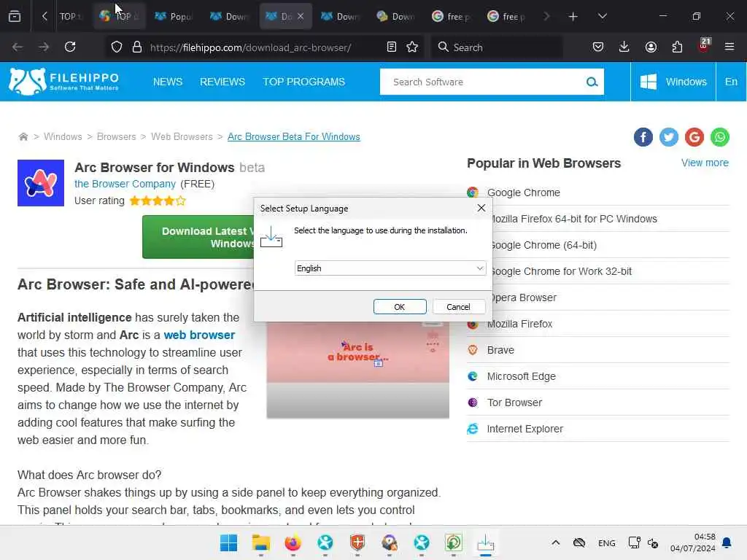Cancel the Select Setup Language dialog
The height and width of the screenshot is (560, 747).
(458, 307)
